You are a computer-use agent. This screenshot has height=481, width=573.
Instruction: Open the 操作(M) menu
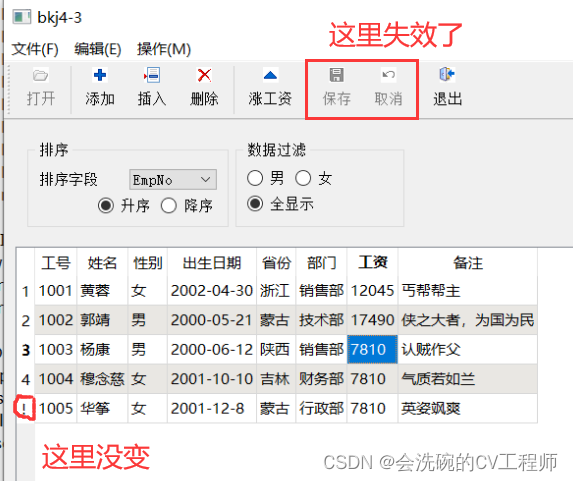[164, 49]
